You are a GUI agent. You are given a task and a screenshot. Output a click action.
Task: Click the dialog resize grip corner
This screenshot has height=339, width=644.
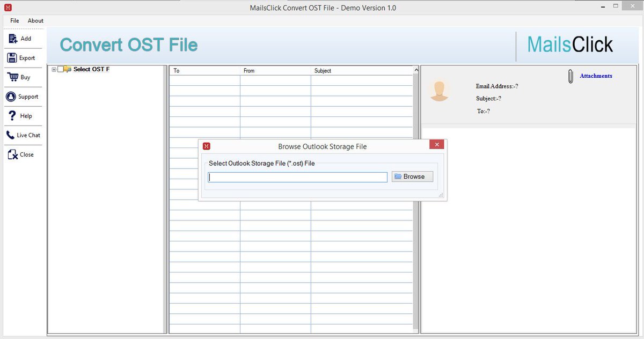point(441,195)
